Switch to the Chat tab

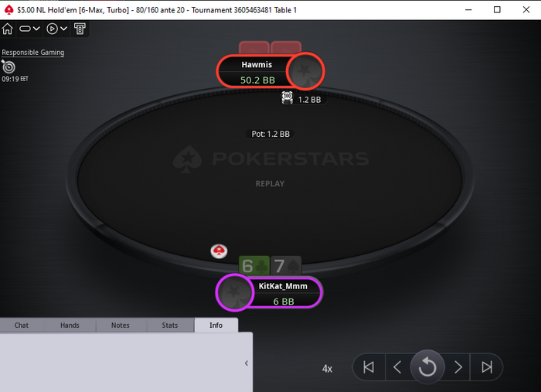[x=22, y=326]
